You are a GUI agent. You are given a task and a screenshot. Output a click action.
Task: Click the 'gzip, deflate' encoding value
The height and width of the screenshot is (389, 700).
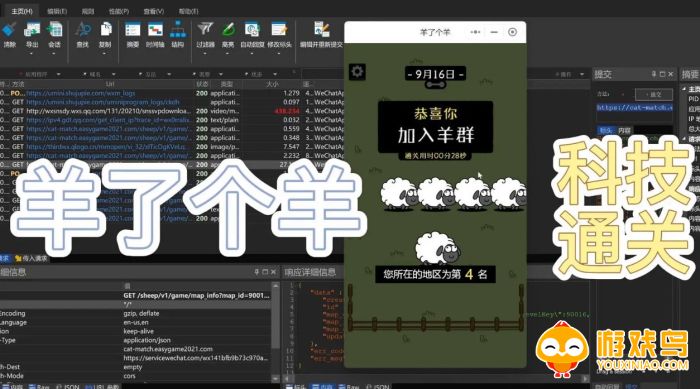pyautogui.click(x=141, y=313)
